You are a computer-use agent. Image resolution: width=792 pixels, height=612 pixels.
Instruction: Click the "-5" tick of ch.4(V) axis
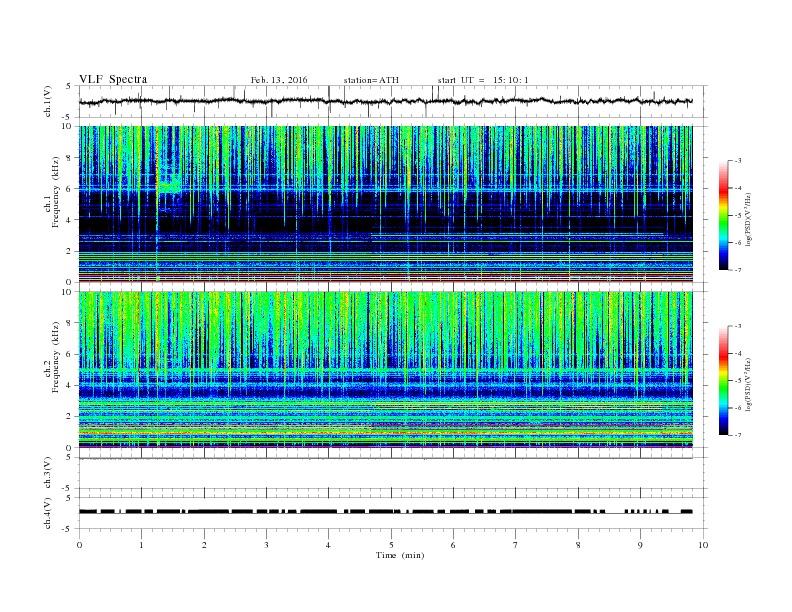68,529
